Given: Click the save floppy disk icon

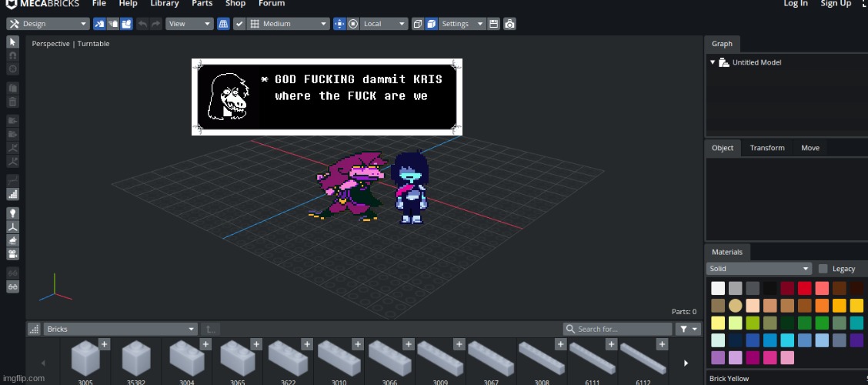Looking at the screenshot, I should pos(494,24).
